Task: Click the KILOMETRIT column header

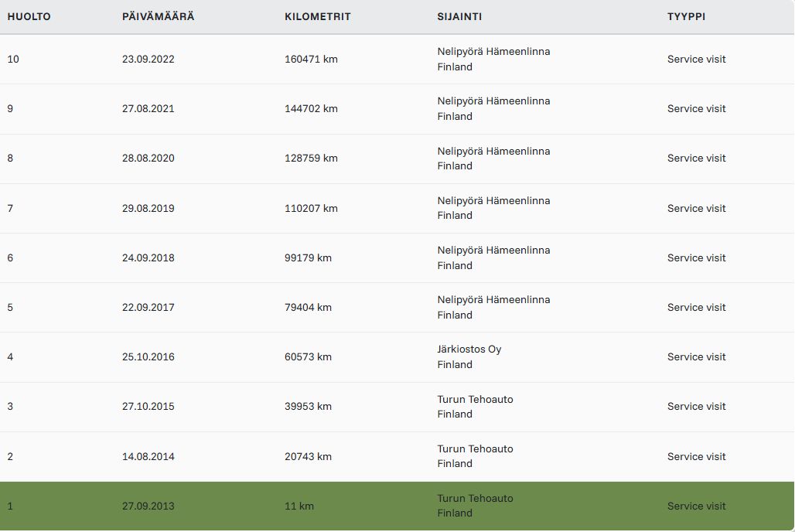Action: pyautogui.click(x=317, y=16)
